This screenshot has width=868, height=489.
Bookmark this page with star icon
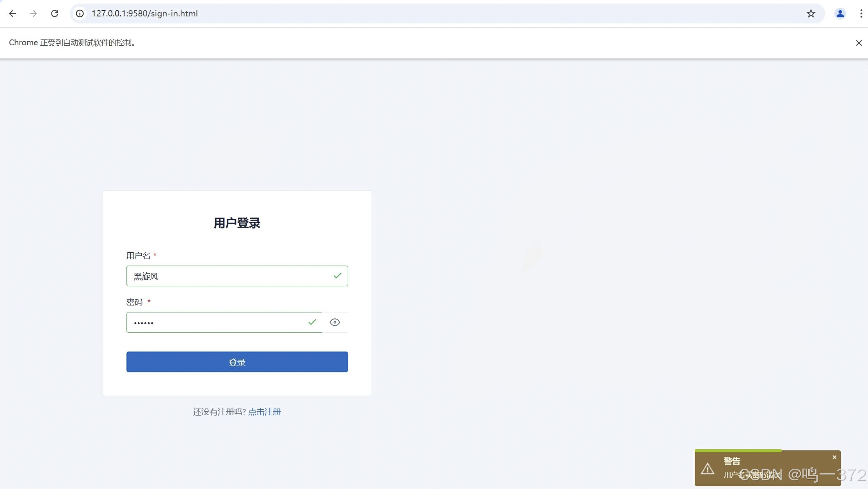coord(811,14)
